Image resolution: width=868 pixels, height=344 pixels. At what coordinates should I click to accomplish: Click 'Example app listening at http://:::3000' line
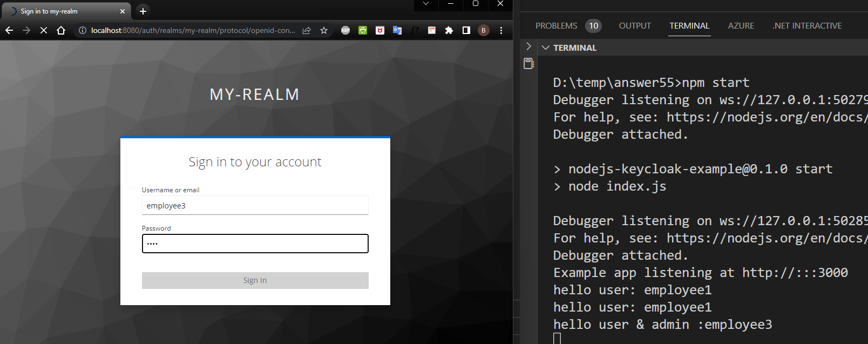point(700,273)
